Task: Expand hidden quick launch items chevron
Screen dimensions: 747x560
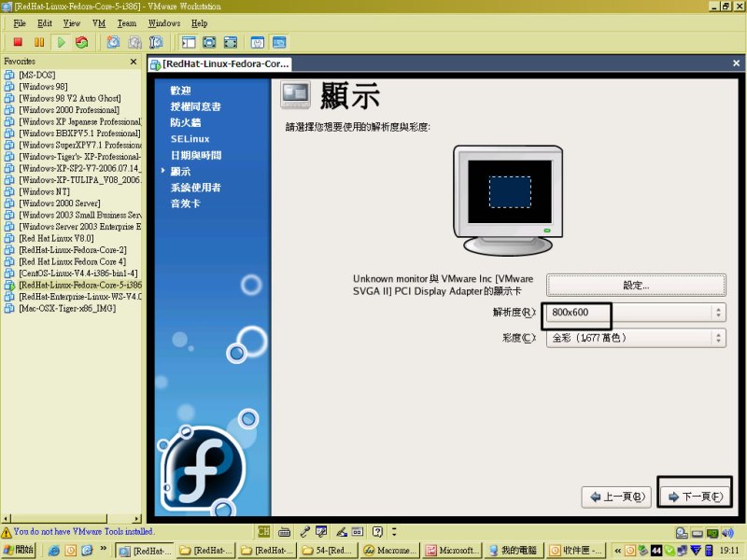Action: click(x=103, y=549)
